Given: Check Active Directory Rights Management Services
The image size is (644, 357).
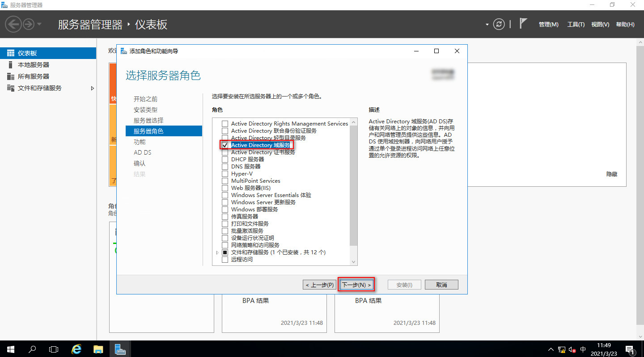Looking at the screenshot, I should coord(225,124).
